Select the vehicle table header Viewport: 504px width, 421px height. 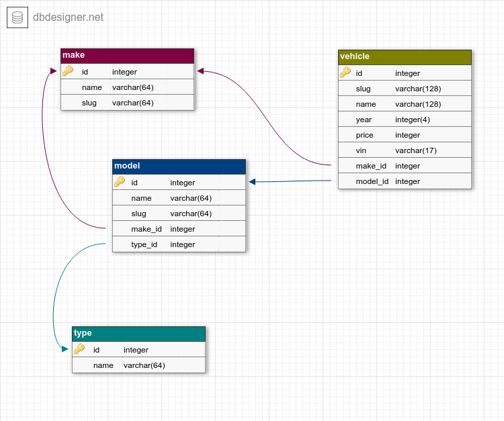click(x=405, y=57)
